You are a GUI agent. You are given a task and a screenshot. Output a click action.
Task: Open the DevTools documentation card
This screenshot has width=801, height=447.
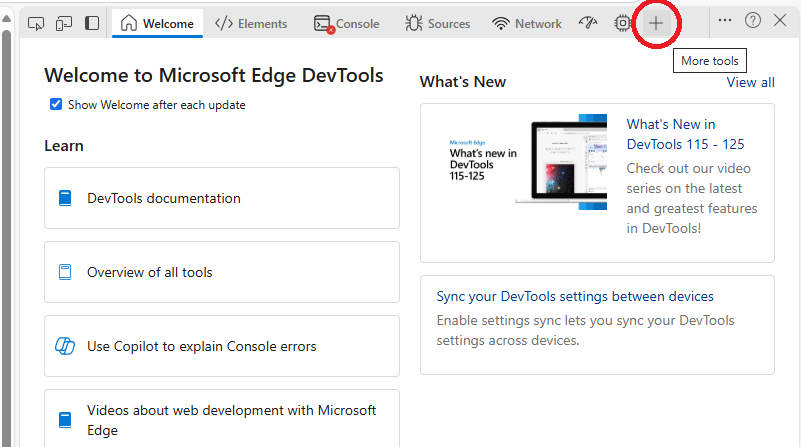pyautogui.click(x=222, y=198)
